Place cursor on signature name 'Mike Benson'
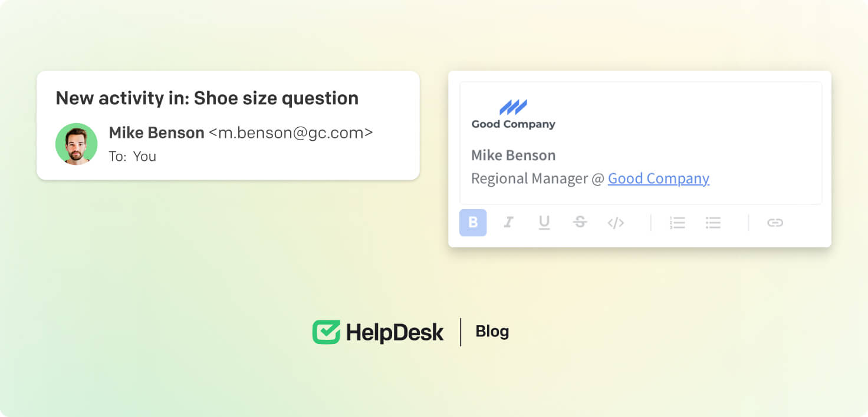 513,155
